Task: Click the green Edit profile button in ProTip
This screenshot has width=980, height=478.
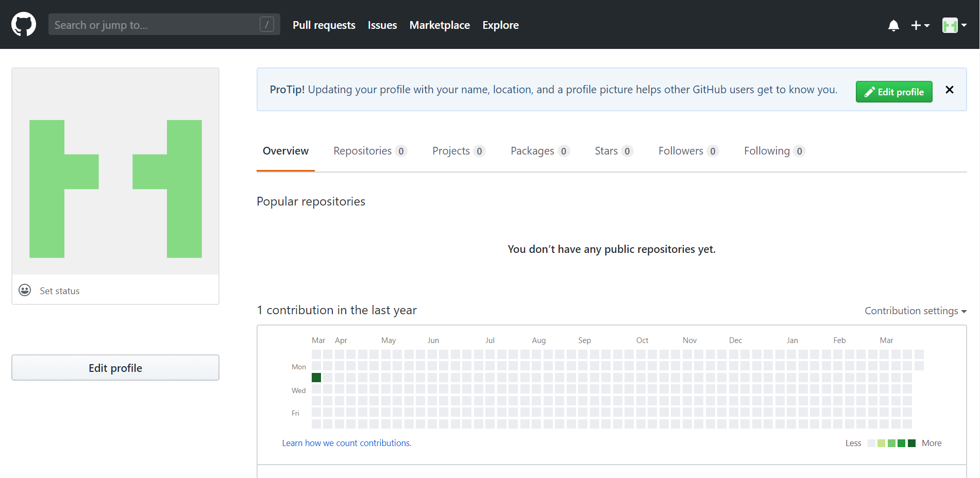Action: pyautogui.click(x=894, y=92)
